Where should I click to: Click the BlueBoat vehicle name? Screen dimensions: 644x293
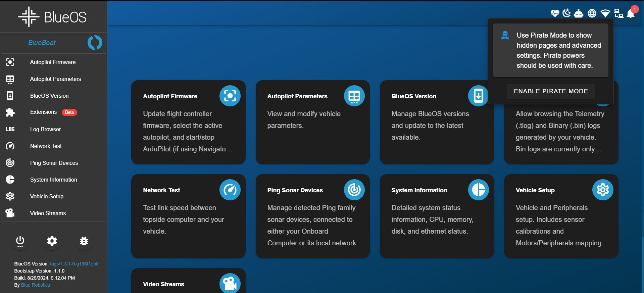point(42,43)
